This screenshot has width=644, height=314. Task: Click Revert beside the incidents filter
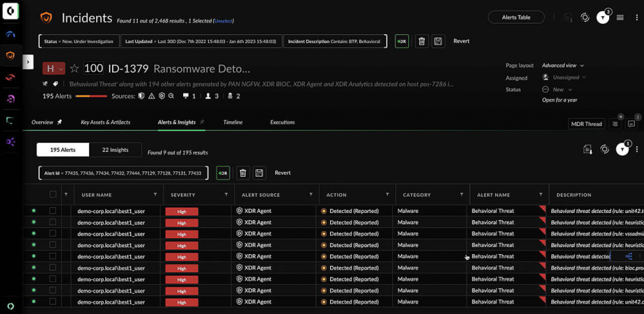[x=461, y=41]
